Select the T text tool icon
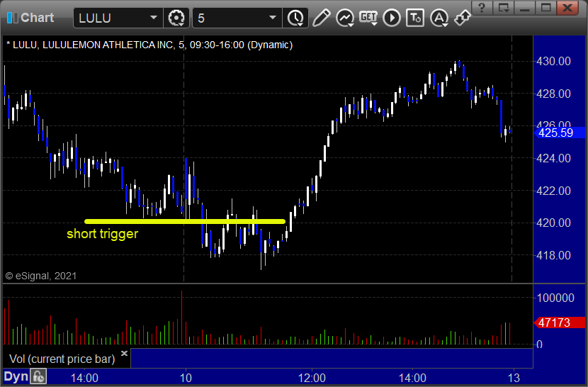Screen dimensions: 588x387 (415, 18)
